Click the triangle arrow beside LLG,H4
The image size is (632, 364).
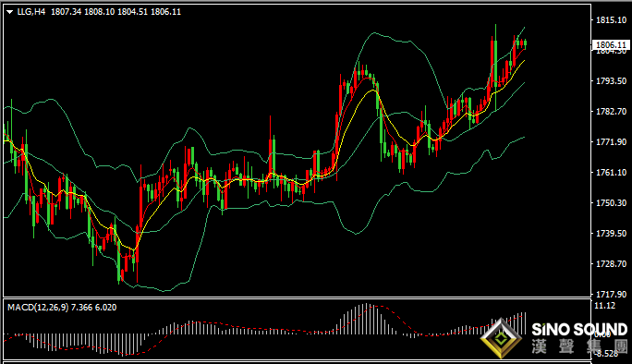(9, 12)
